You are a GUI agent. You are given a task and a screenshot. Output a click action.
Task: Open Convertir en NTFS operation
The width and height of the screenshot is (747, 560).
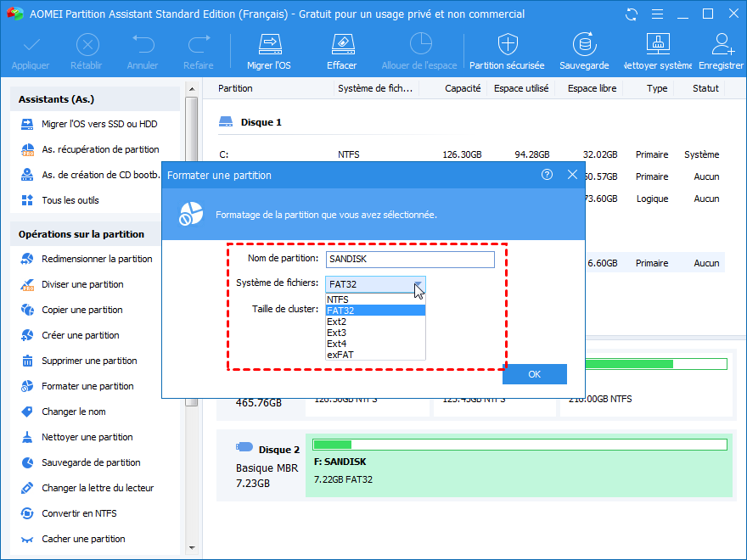(79, 513)
